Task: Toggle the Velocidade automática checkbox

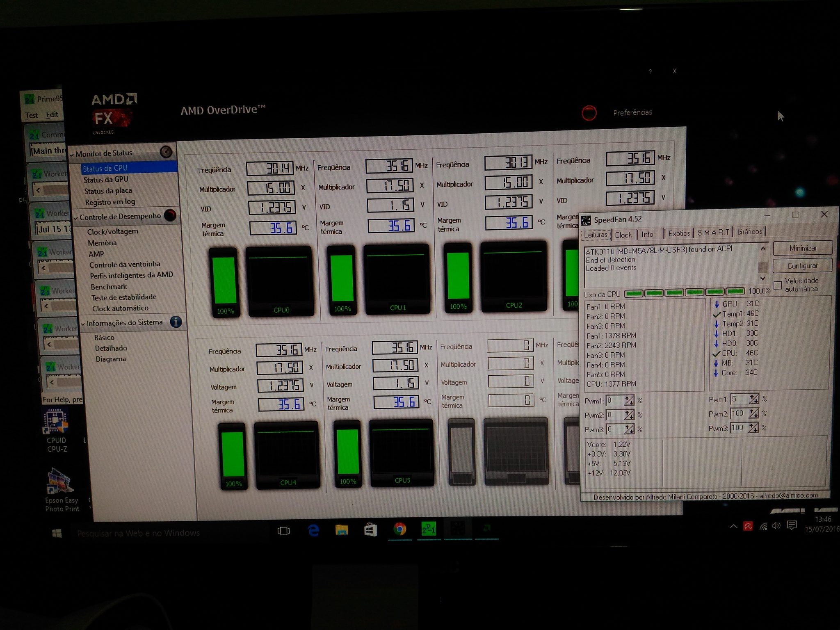Action: [777, 285]
